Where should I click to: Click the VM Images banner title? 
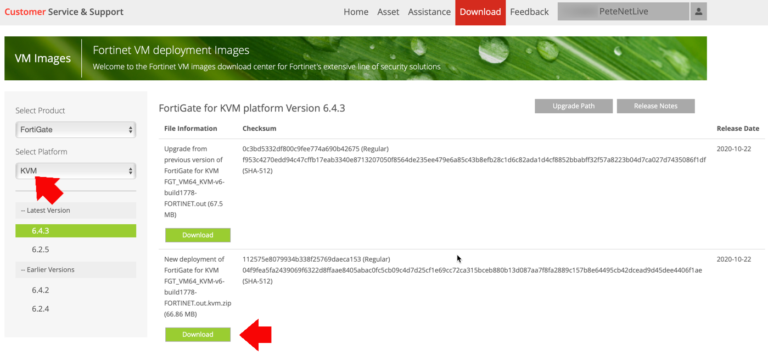point(43,58)
